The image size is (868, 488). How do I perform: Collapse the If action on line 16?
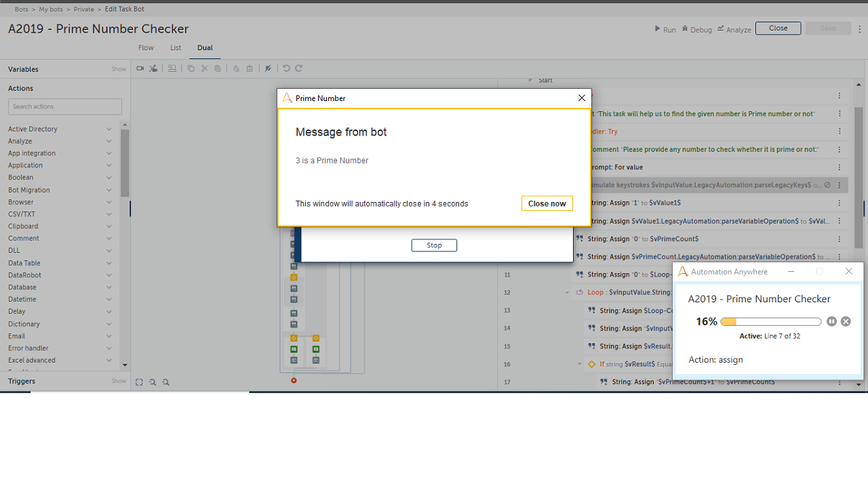point(580,364)
